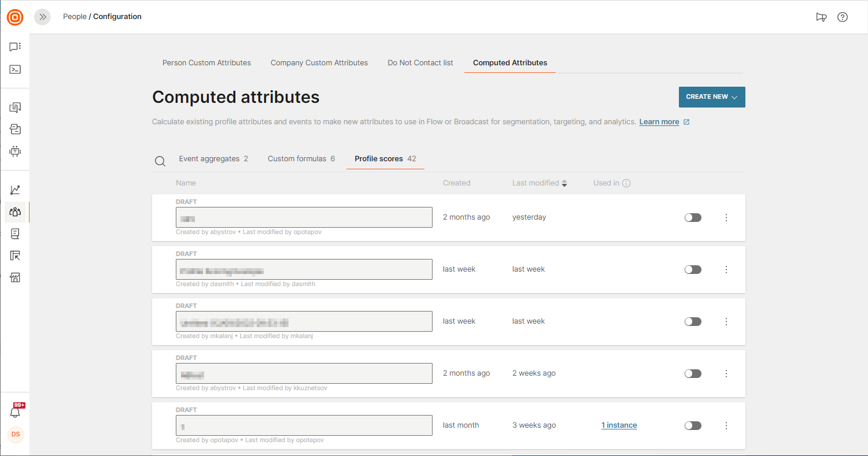The image size is (868, 456).
Task: Open the notifications bell icon
Action: [16, 412]
